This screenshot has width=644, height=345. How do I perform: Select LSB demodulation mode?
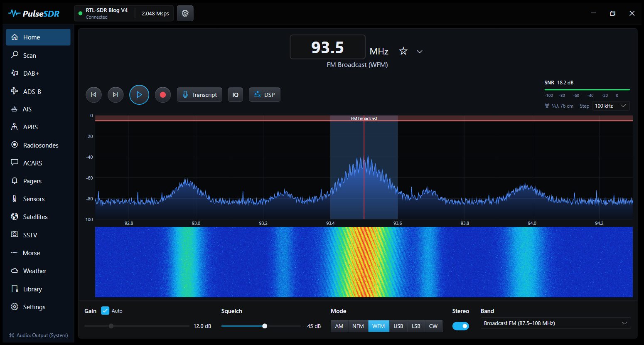416,326
